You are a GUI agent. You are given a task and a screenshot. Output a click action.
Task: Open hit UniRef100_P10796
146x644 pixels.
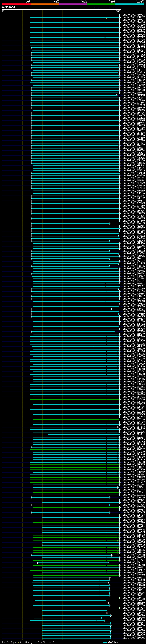coord(134,22)
